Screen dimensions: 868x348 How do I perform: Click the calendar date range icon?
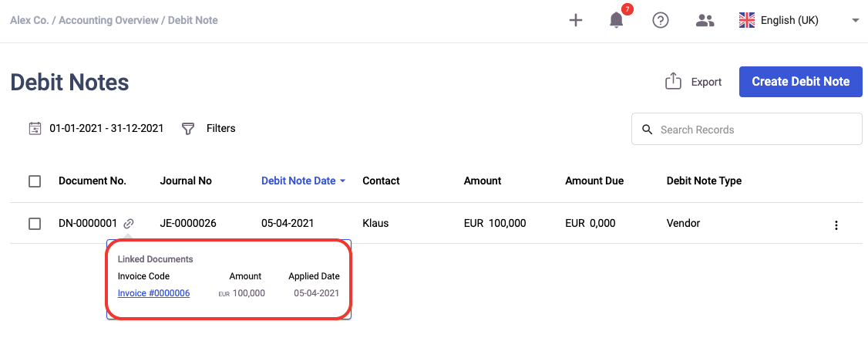(x=35, y=129)
